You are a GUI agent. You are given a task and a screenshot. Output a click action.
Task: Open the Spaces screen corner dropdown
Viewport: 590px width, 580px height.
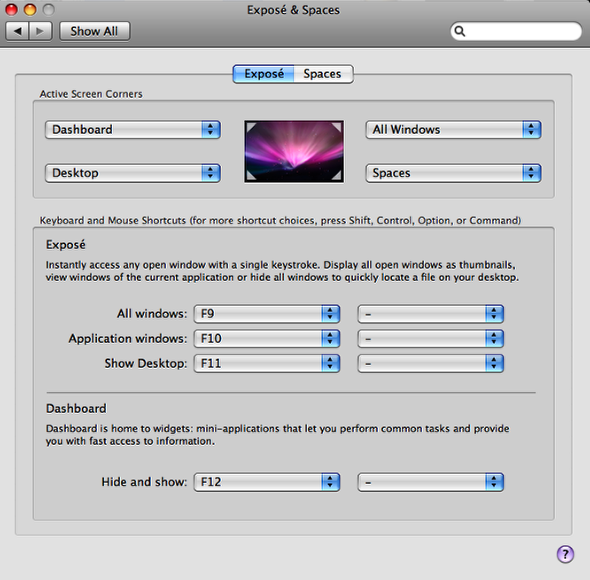[x=453, y=173]
